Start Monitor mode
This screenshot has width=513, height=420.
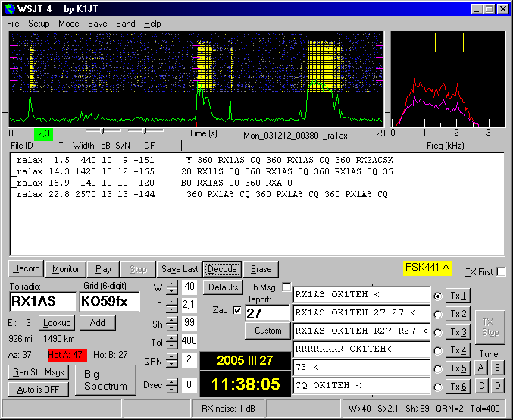[x=66, y=269]
